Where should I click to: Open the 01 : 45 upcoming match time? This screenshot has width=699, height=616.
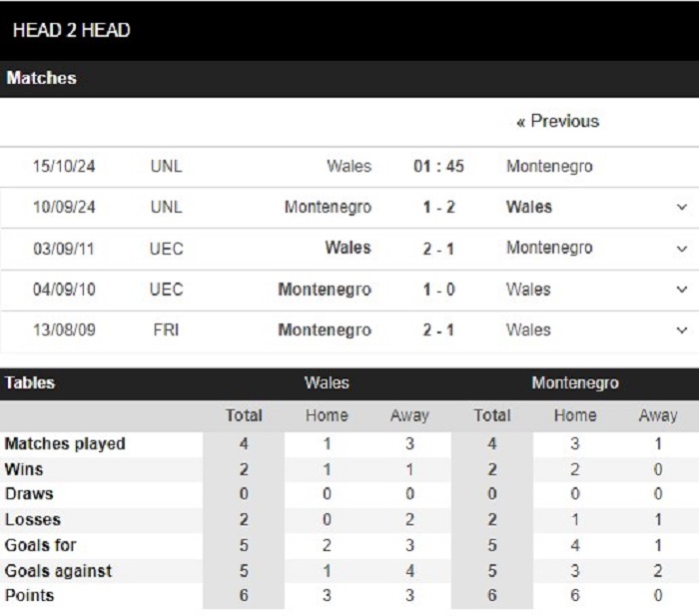pos(438,167)
